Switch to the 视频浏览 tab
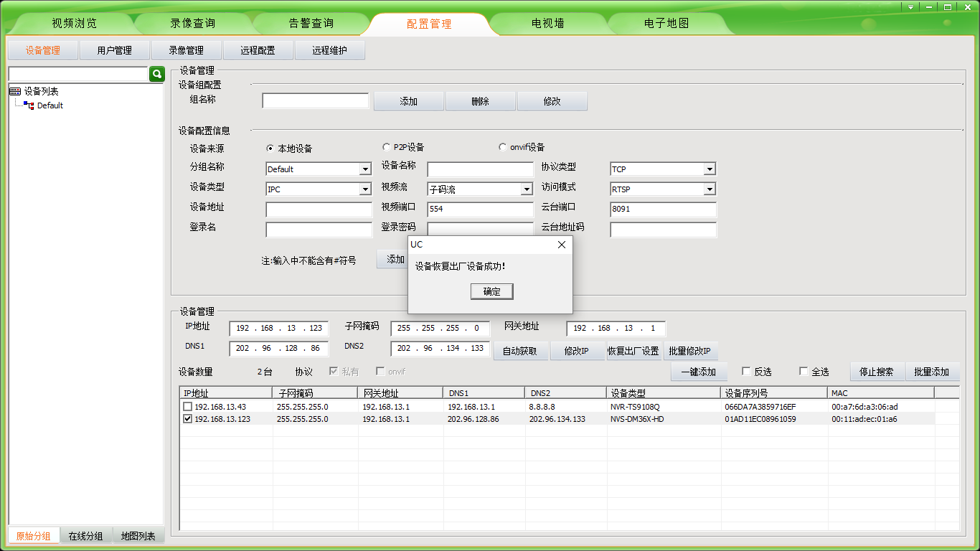The width and height of the screenshot is (980, 551). point(74,23)
